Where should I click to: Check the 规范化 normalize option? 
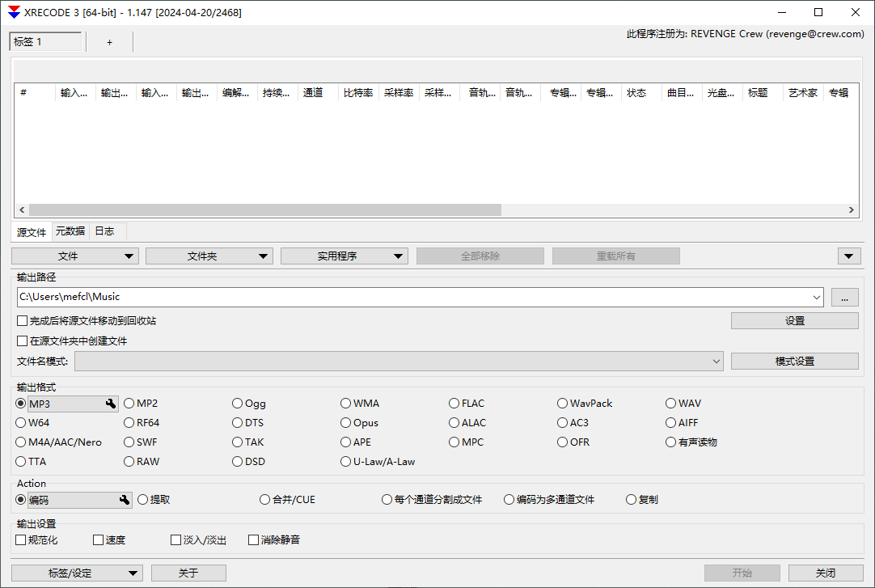(18, 539)
